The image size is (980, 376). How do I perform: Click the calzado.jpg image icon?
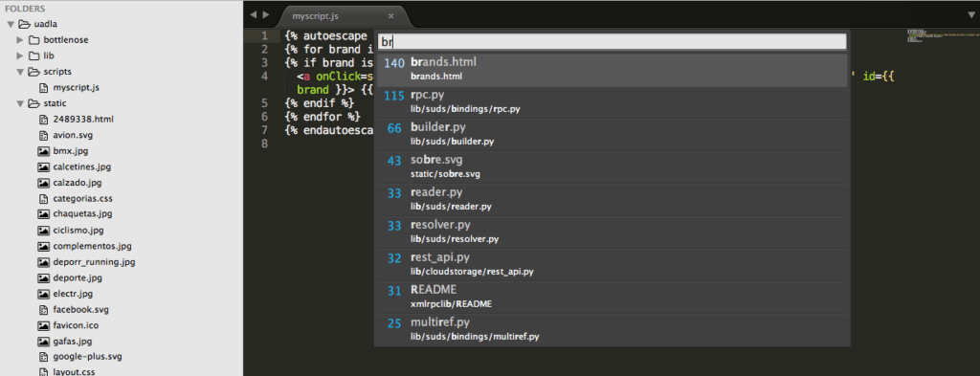43,183
